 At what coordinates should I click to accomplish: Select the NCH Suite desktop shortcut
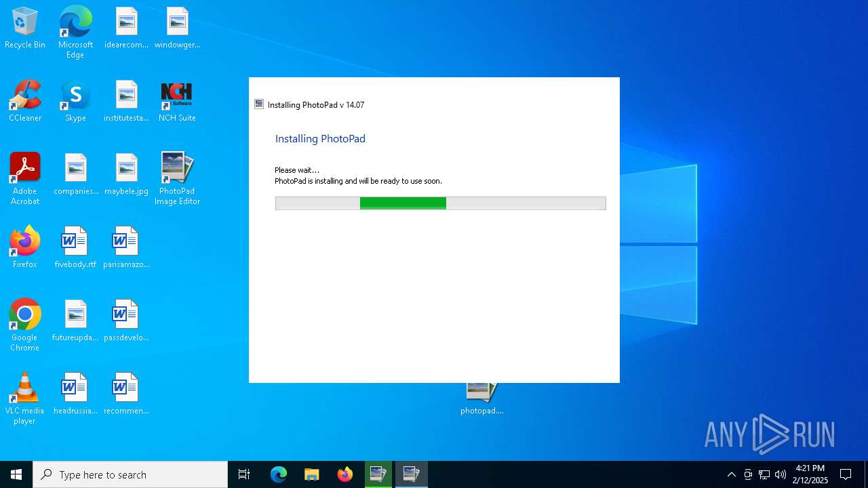177,101
